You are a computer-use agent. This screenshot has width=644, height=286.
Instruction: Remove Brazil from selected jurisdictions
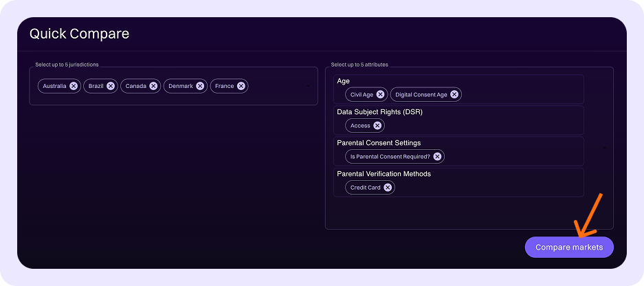click(x=111, y=86)
